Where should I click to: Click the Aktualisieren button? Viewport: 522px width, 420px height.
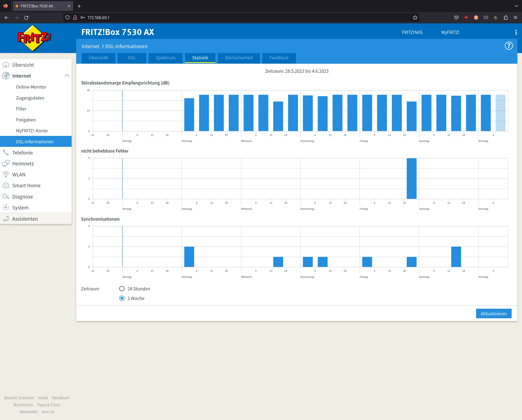[493, 314]
